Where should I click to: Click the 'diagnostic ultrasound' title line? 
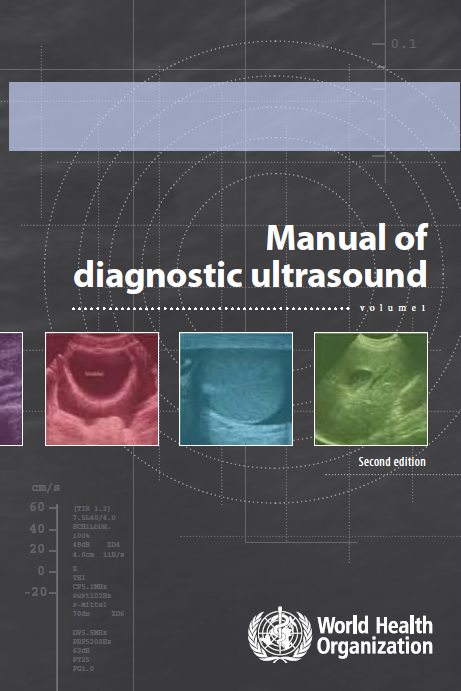pyautogui.click(x=250, y=275)
